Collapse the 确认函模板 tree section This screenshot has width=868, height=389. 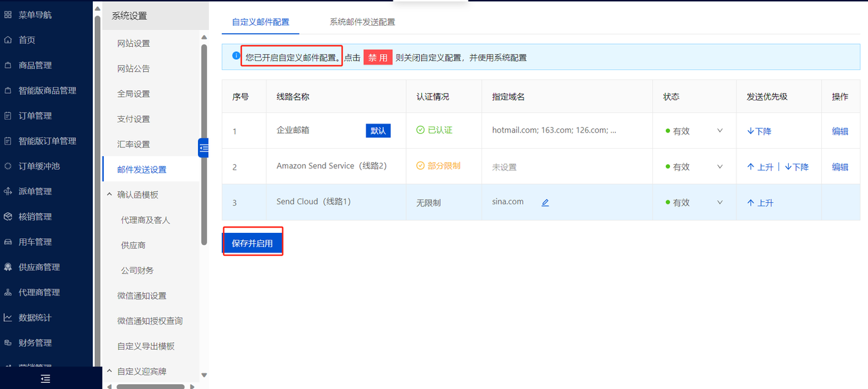coord(110,195)
